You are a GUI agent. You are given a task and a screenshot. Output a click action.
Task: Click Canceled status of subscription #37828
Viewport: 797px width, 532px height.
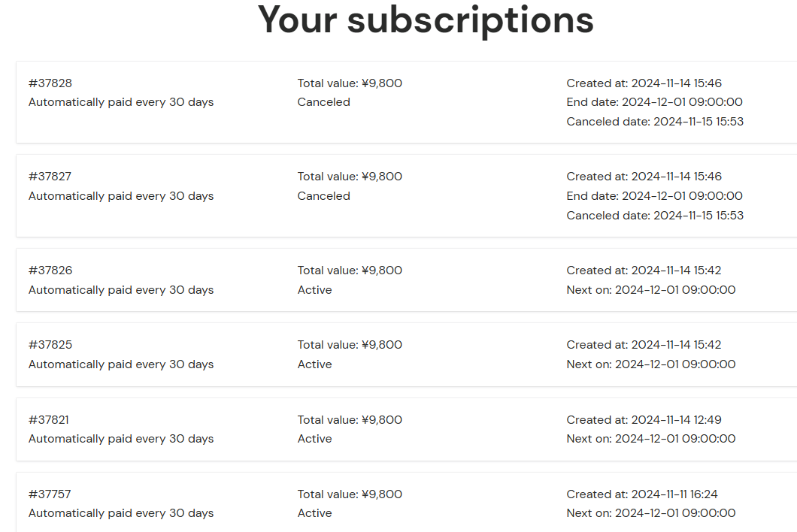323,102
